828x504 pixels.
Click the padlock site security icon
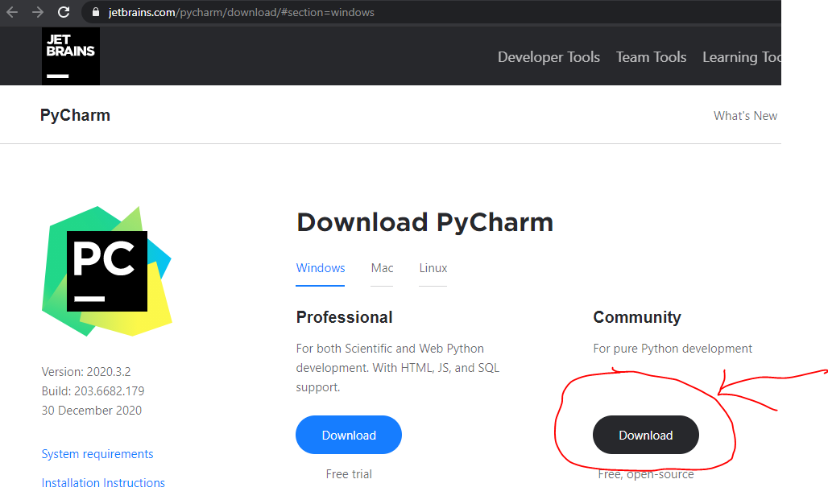click(96, 12)
